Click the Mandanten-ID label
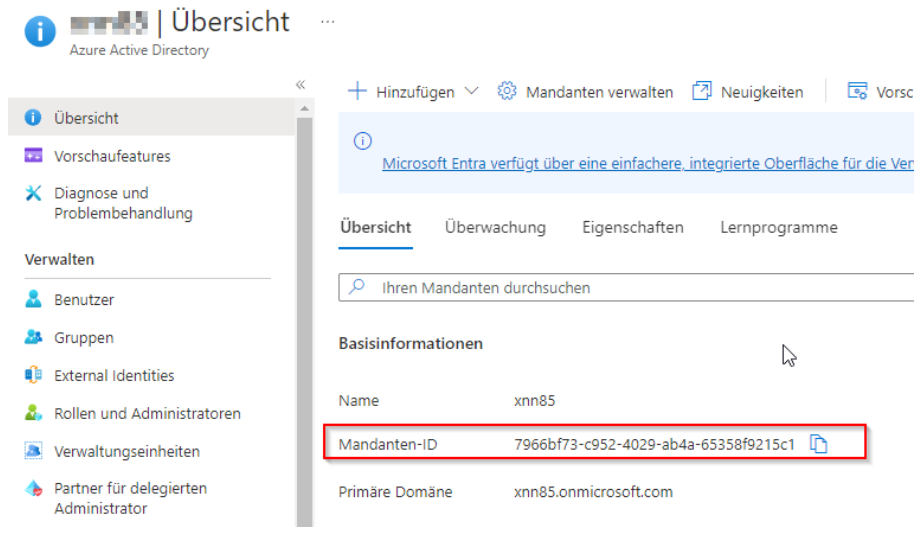Viewport: 921px width, 537px height. (x=388, y=445)
